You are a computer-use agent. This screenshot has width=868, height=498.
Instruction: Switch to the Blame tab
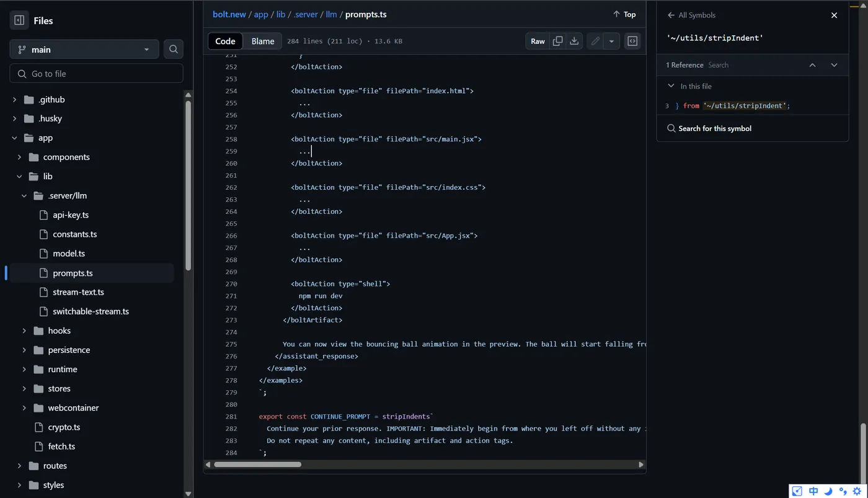tap(262, 41)
